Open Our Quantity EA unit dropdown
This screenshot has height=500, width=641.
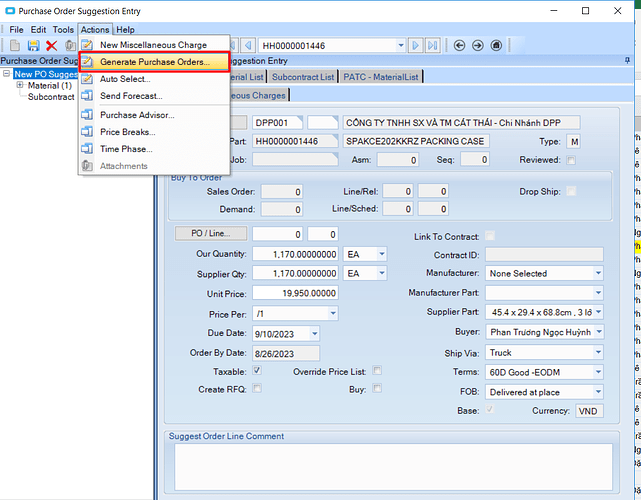382,254
